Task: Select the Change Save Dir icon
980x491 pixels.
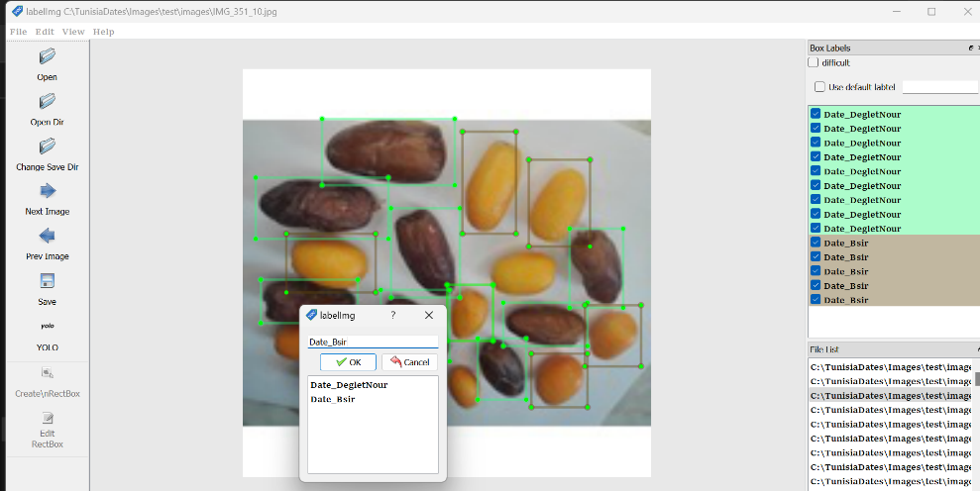Action: pos(47,147)
